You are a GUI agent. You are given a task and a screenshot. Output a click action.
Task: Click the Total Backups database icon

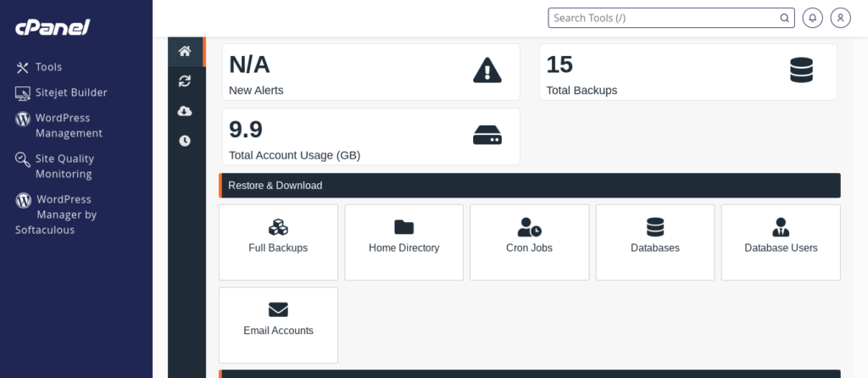tap(801, 70)
